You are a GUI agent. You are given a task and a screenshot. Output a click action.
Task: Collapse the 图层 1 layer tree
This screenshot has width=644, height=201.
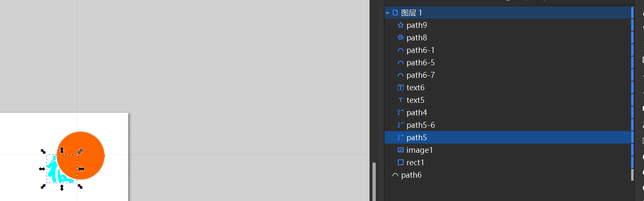click(x=387, y=13)
